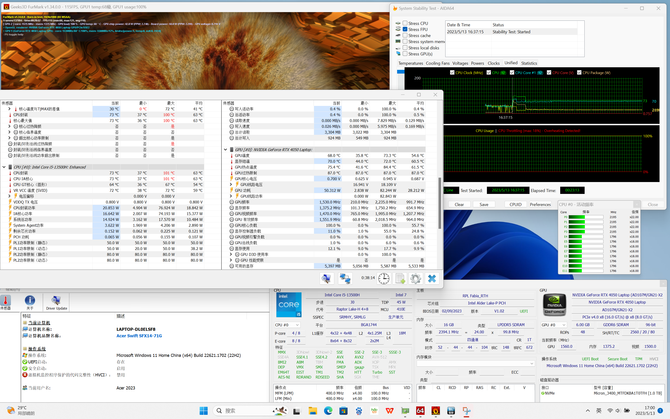
Task: Expand the core temperature vs TJMAX distance row
Action: coord(9,109)
